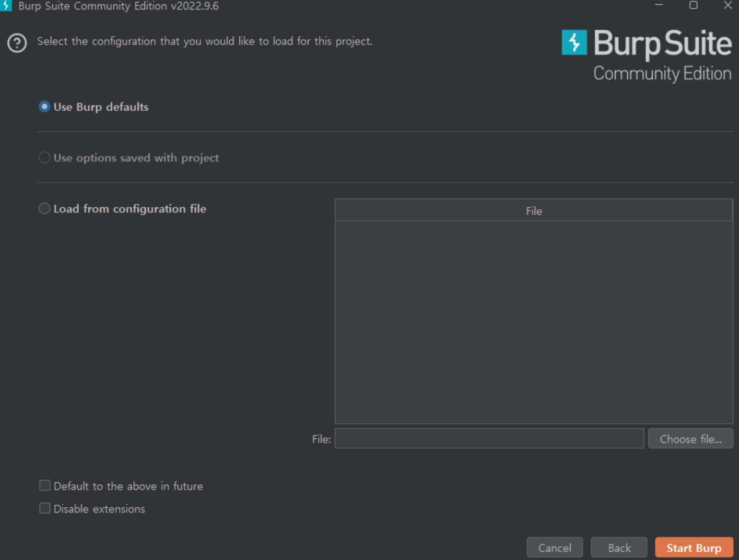Click inside the configuration file list area
Image resolution: width=739 pixels, height=560 pixels.
click(534, 322)
